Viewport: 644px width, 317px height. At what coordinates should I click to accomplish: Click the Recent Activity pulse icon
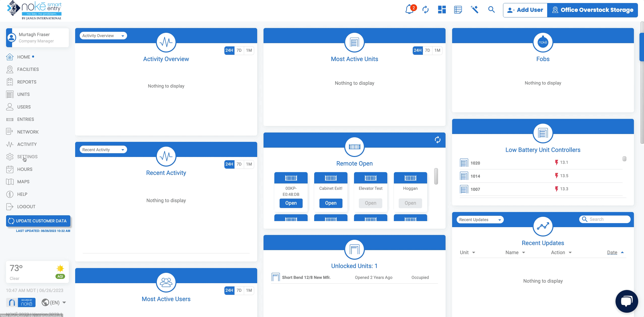click(166, 156)
